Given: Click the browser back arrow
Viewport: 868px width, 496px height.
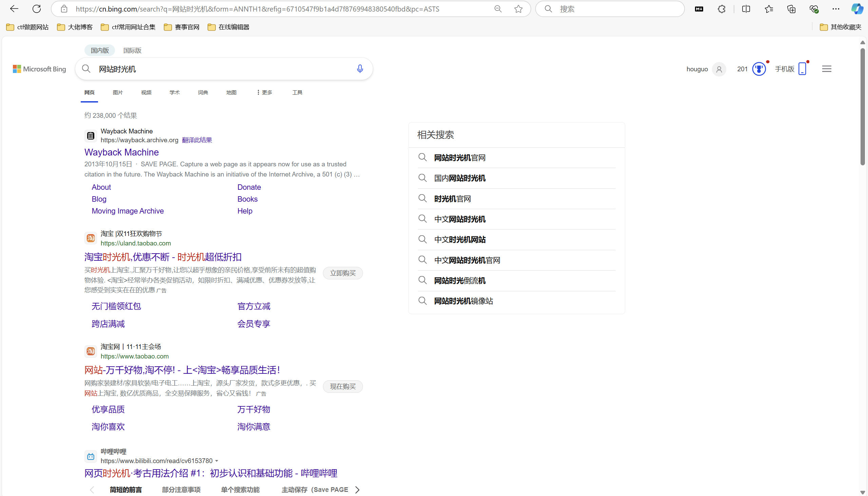Looking at the screenshot, I should (x=14, y=9).
